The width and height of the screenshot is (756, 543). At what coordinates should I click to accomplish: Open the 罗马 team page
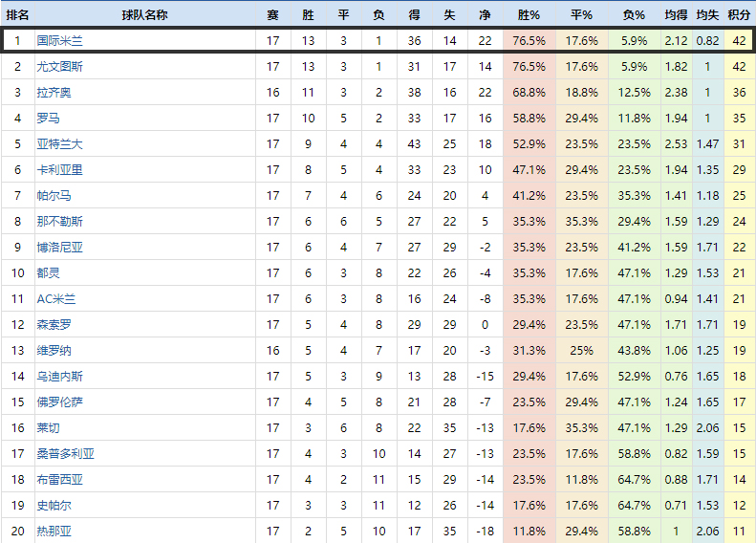pos(48,119)
